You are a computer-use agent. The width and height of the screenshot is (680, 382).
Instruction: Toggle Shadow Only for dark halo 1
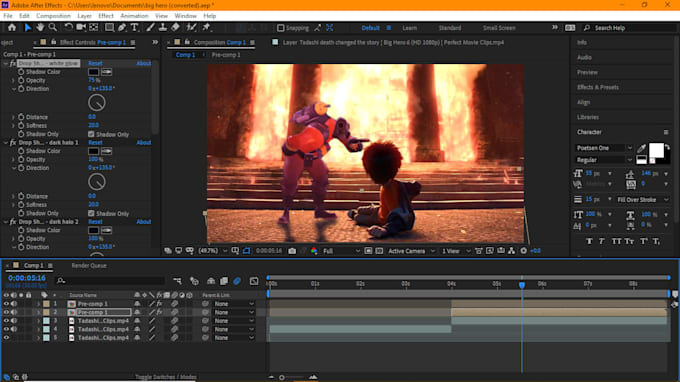(x=91, y=213)
